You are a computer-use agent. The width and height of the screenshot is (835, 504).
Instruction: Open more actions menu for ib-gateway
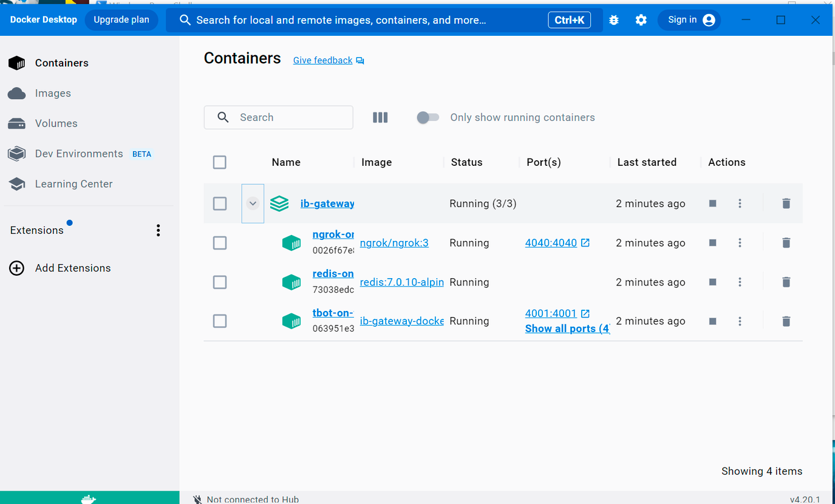pyautogui.click(x=740, y=203)
